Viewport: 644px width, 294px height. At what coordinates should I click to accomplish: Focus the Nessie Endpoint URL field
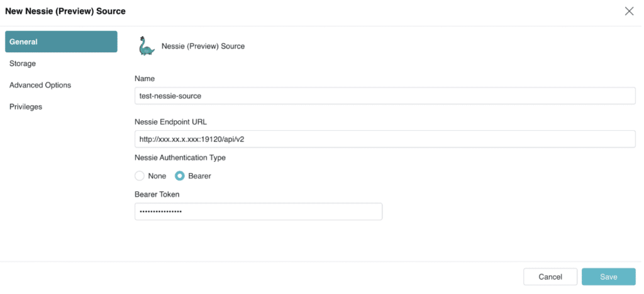coord(385,139)
